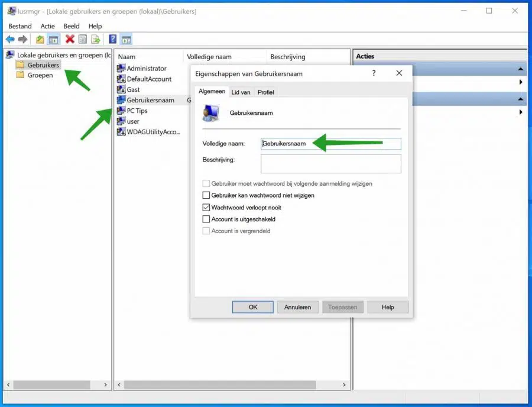This screenshot has height=407, width=532.
Task: Switch to the Algemeen tab
Action: pos(212,91)
